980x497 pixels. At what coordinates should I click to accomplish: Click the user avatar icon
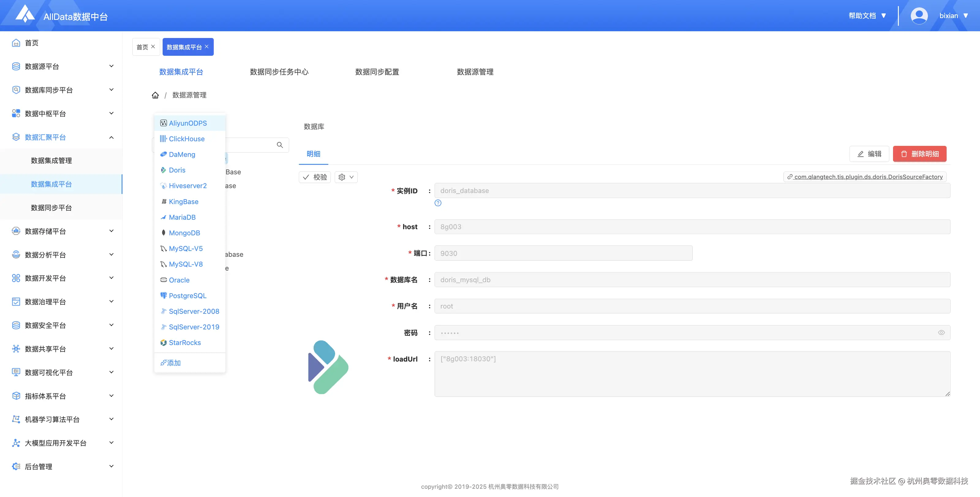click(x=919, y=16)
